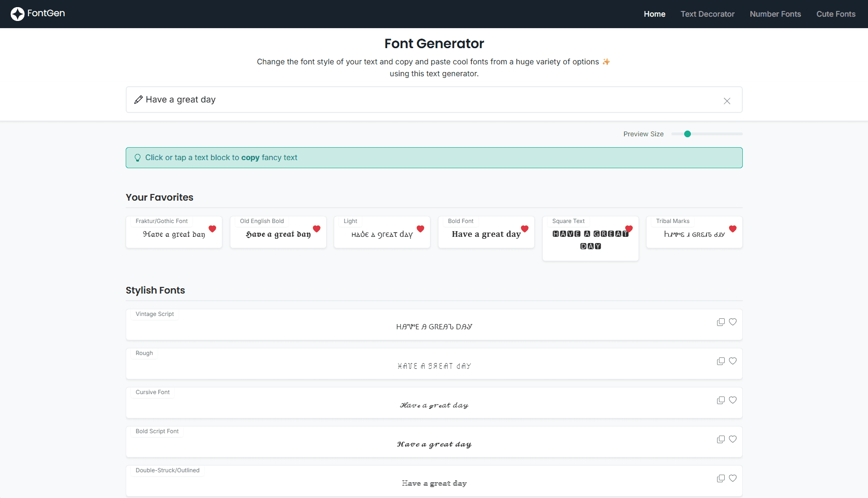
Task: Unfavorite the Fraktur/Gothic Font red heart
Action: [x=212, y=229]
